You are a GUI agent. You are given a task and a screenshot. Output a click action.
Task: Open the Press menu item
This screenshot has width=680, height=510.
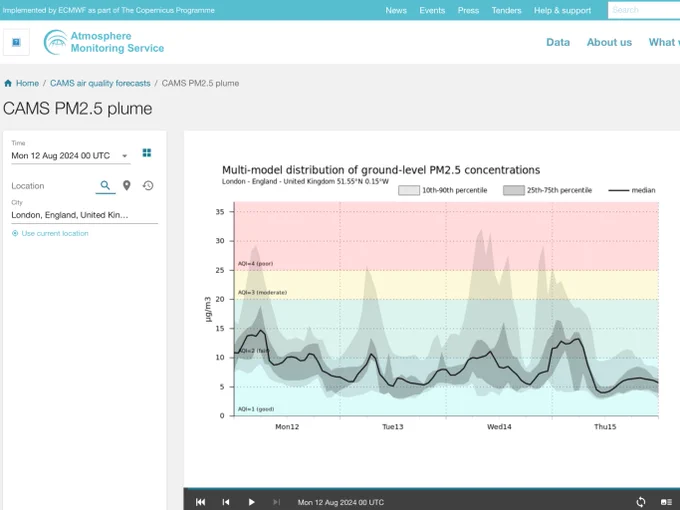(x=468, y=10)
